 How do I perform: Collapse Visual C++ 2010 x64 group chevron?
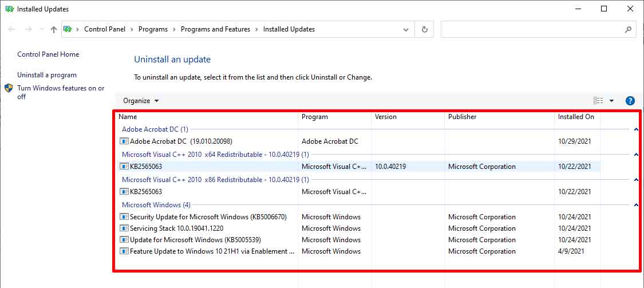click(636, 155)
